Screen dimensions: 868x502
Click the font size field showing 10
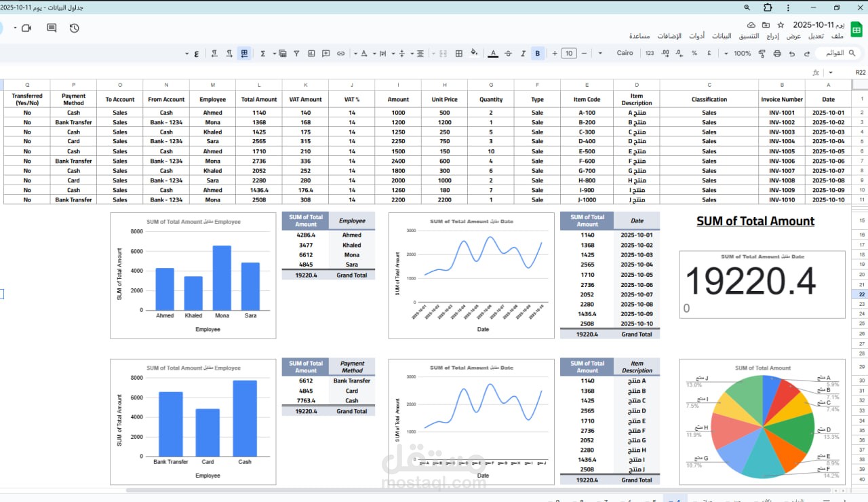pyautogui.click(x=568, y=53)
